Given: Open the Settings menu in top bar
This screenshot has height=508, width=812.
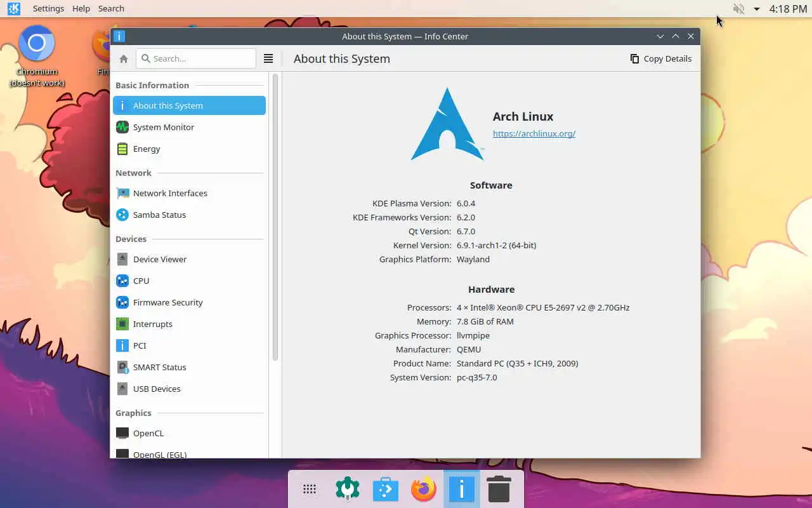Looking at the screenshot, I should tap(48, 8).
